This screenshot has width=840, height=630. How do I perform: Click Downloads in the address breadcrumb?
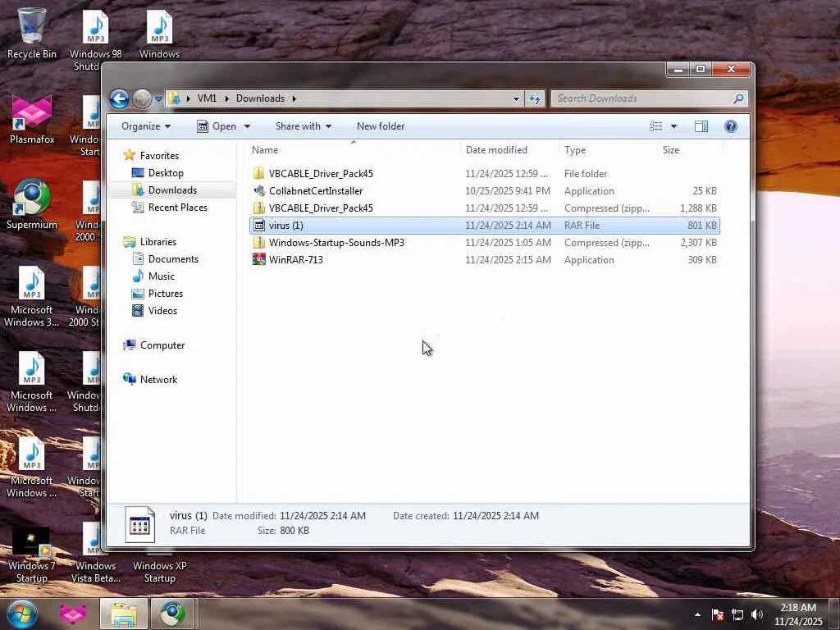coord(260,98)
